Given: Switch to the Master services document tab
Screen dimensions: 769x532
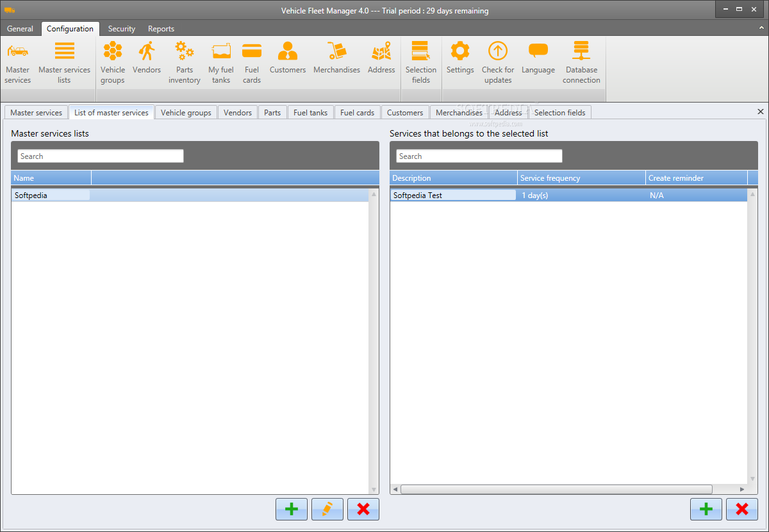Looking at the screenshot, I should 36,112.
